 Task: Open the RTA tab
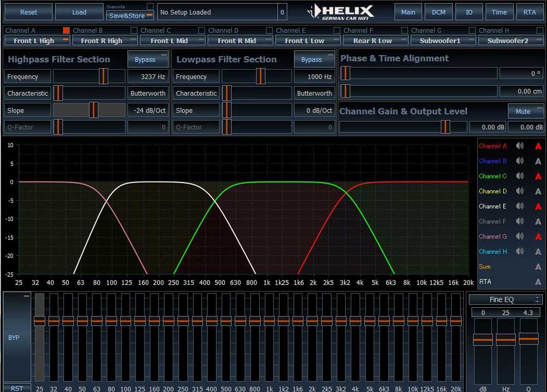coord(529,12)
